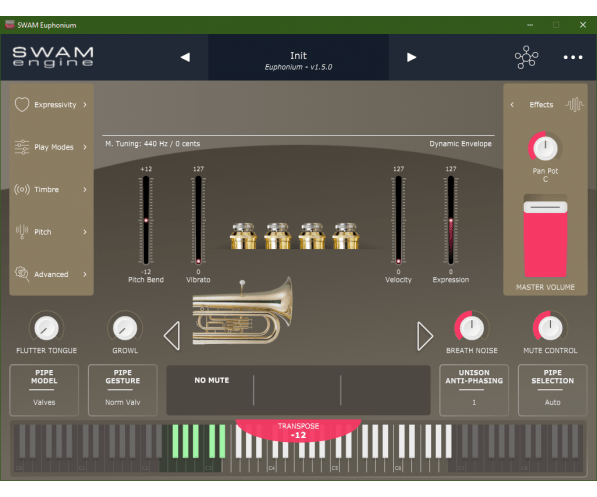Open the Pipe Selection Auto selector
The image size is (597, 497).
pos(552,390)
